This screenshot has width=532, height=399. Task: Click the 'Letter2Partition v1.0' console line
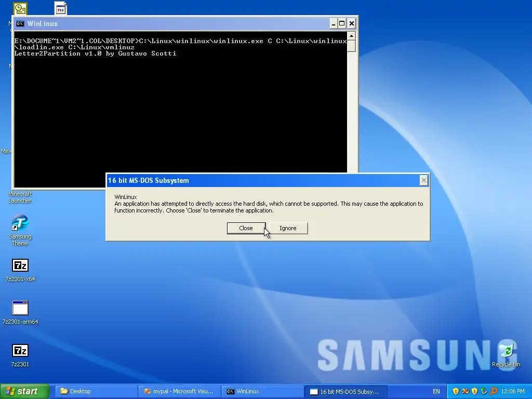tap(96, 54)
